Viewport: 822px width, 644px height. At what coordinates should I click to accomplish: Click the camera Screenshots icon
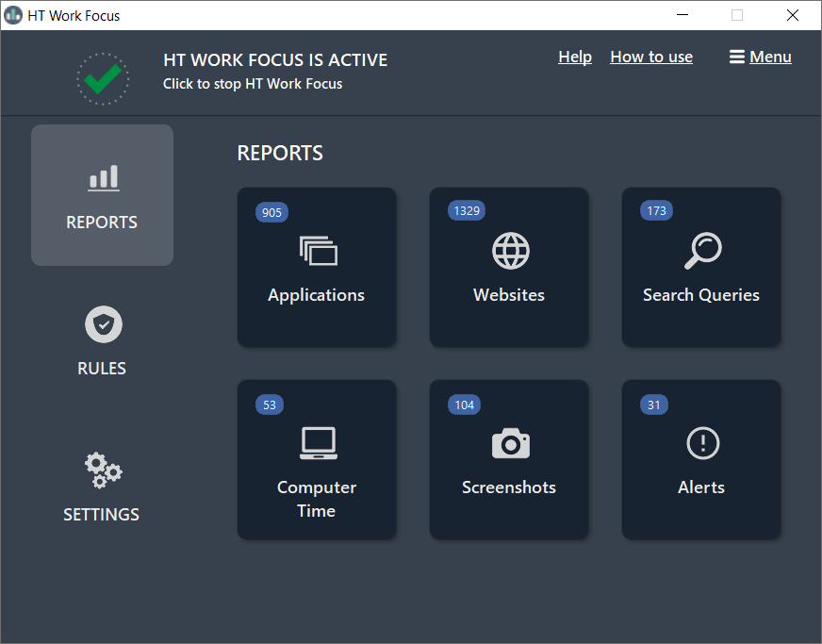coord(511,443)
